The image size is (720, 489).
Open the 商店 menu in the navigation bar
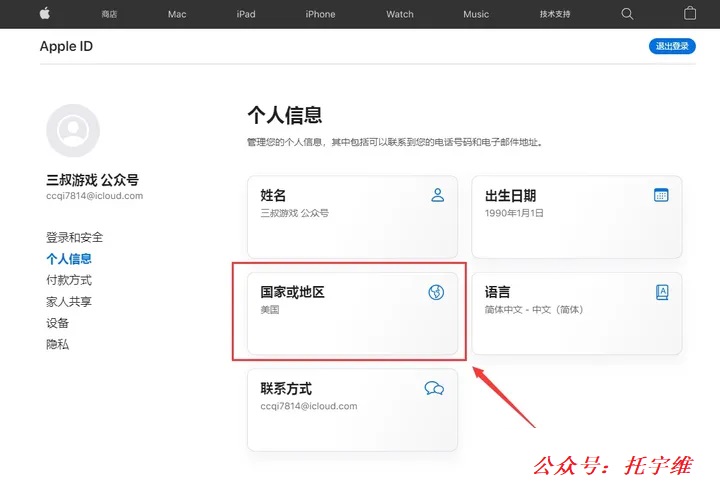point(109,14)
